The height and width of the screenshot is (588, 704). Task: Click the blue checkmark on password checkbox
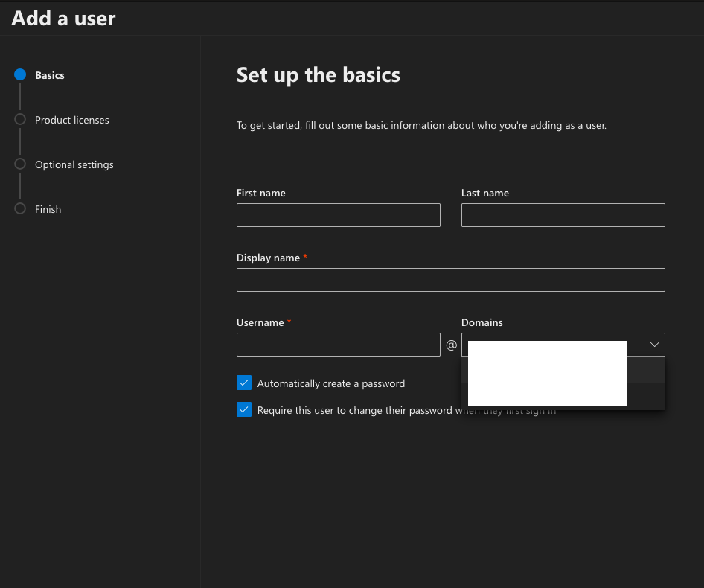tap(244, 383)
